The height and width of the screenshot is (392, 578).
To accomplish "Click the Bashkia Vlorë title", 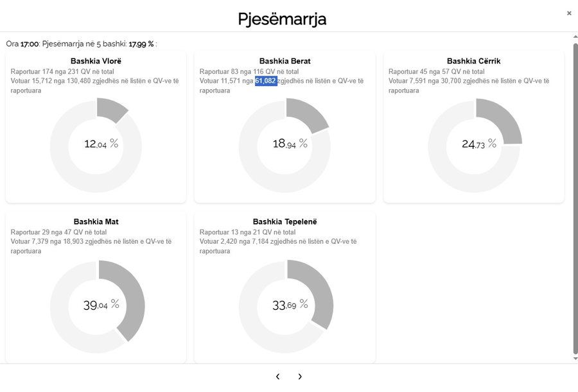I will pos(96,61).
